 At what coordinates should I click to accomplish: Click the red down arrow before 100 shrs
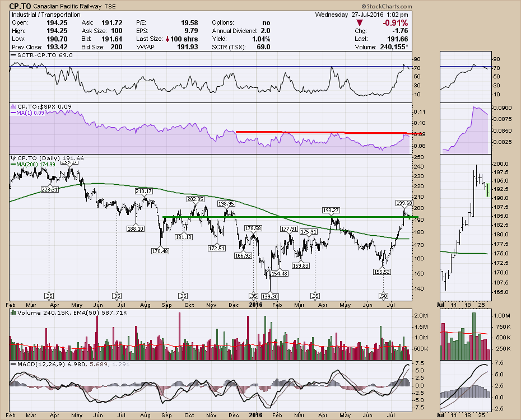167,39
